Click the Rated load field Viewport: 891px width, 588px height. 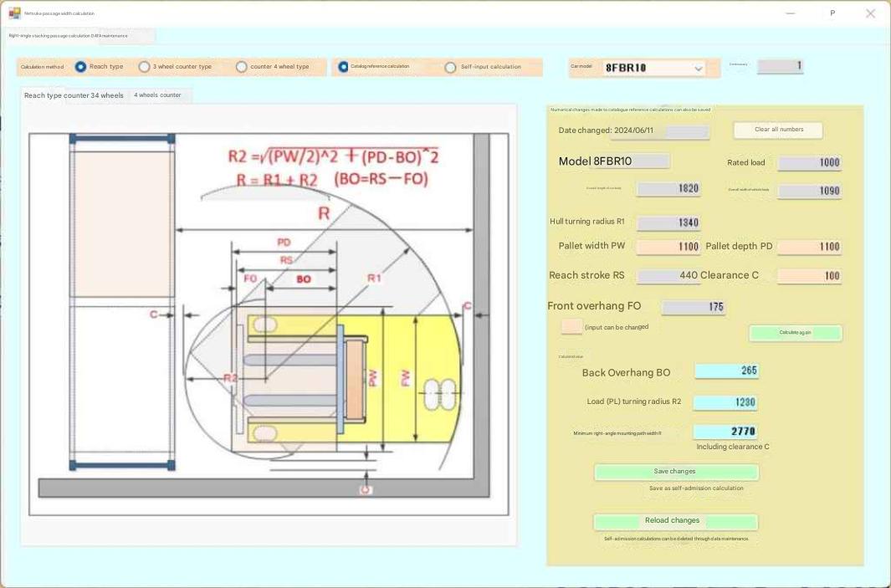[808, 163]
